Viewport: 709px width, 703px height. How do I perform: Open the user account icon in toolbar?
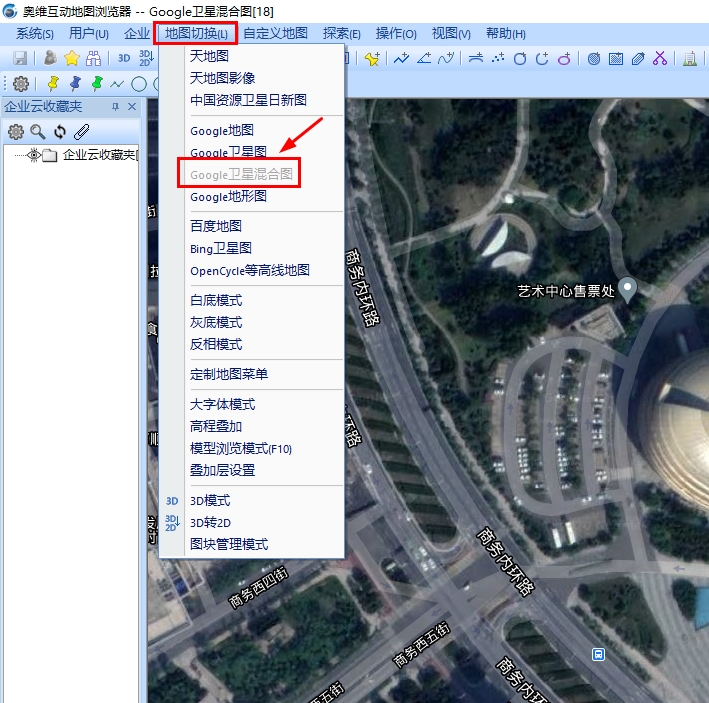click(50, 58)
